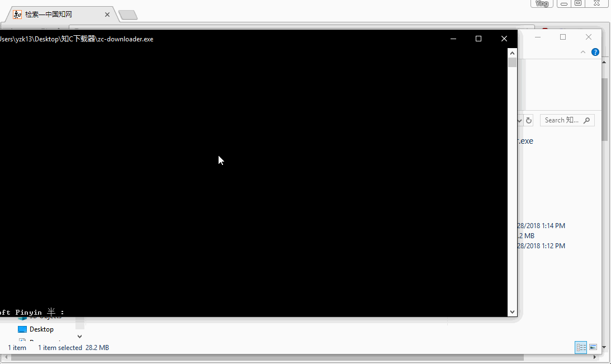This screenshot has height=364, width=611.
Task: Toggle the ribbon collapsed with the caret icon
Action: (583, 51)
